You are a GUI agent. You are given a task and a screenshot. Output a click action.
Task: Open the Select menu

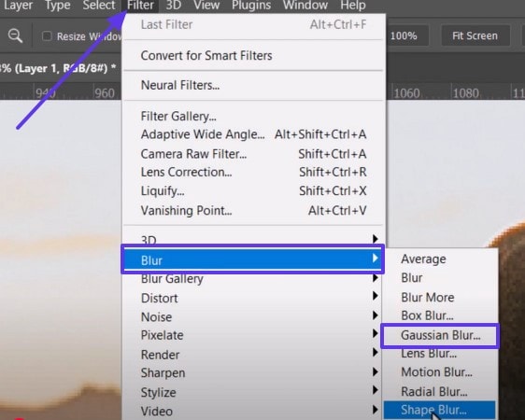coord(99,6)
